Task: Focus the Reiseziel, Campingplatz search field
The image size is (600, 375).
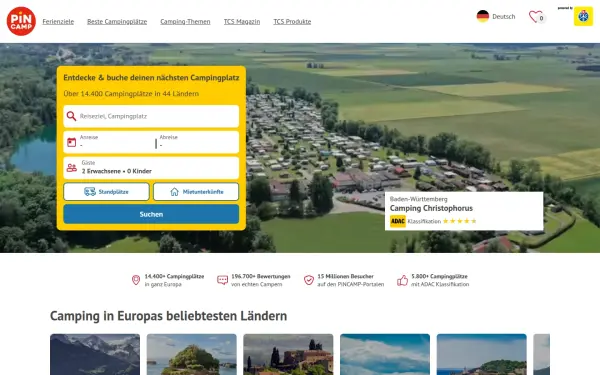Action: [x=151, y=116]
